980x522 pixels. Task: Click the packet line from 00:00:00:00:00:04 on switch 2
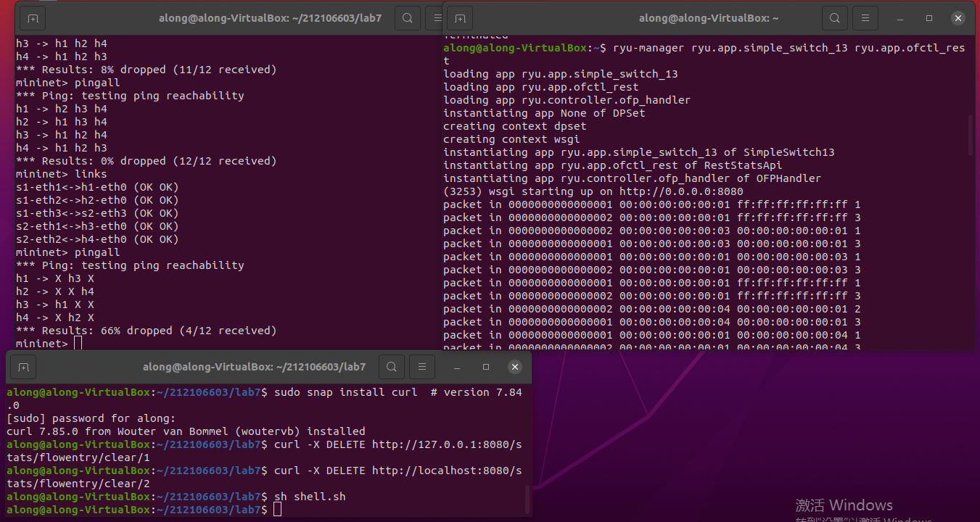pos(652,309)
